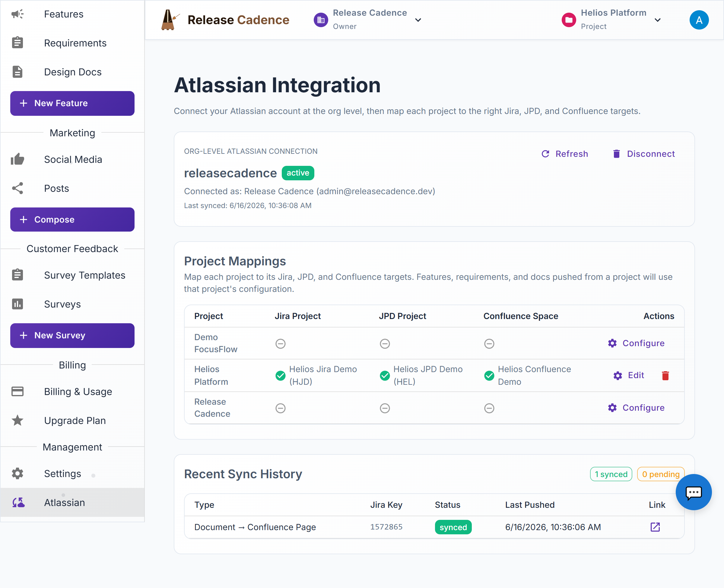Click the Release Cadence metronome logo
Viewport: 724px width, 588px height.
[170, 20]
